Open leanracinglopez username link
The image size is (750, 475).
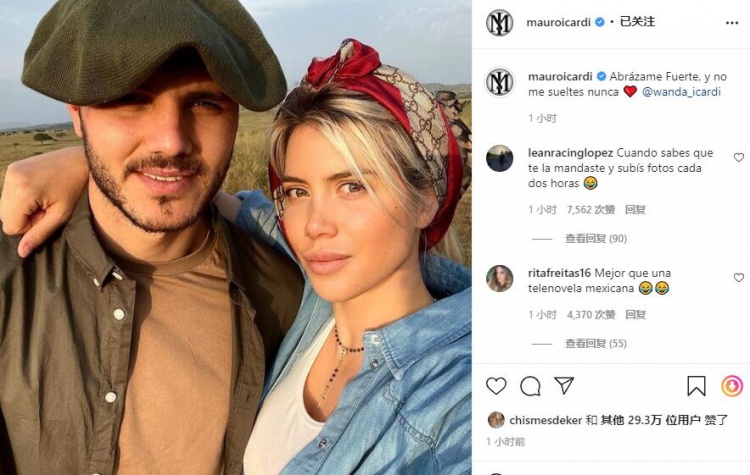(x=570, y=153)
